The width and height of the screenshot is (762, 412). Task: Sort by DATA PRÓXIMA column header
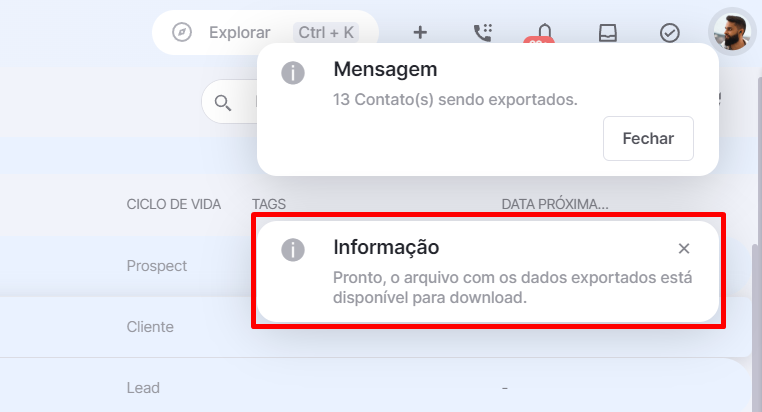coord(555,204)
